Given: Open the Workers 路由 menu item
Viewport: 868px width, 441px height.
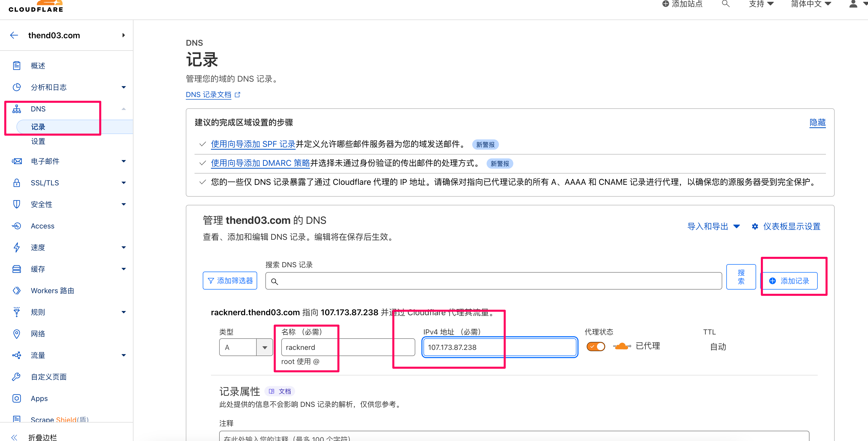Looking at the screenshot, I should (x=52, y=290).
